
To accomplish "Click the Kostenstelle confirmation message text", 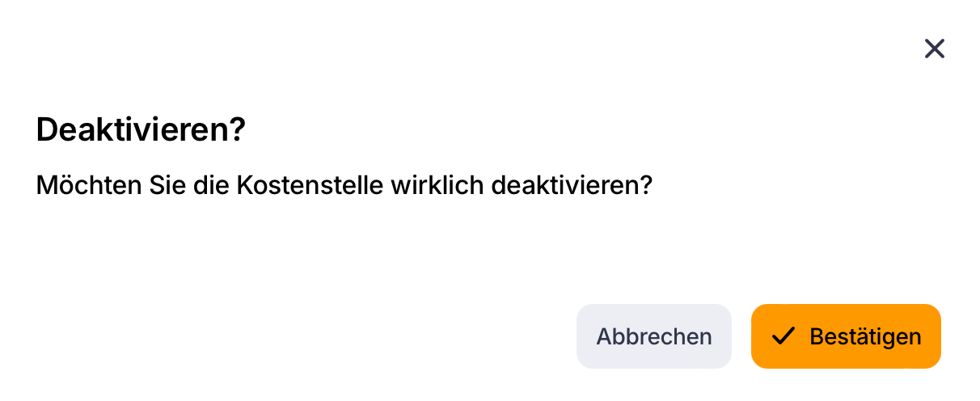I will pos(344,186).
